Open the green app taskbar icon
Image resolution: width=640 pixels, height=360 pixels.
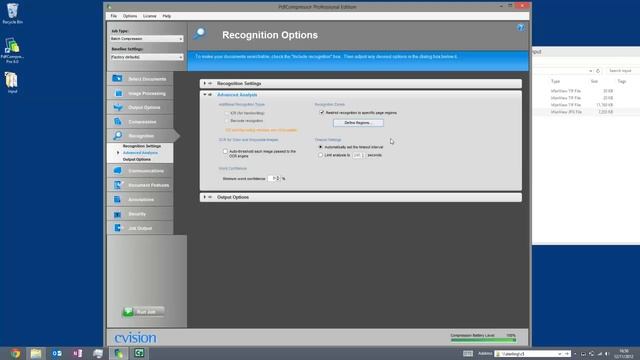coord(139,353)
